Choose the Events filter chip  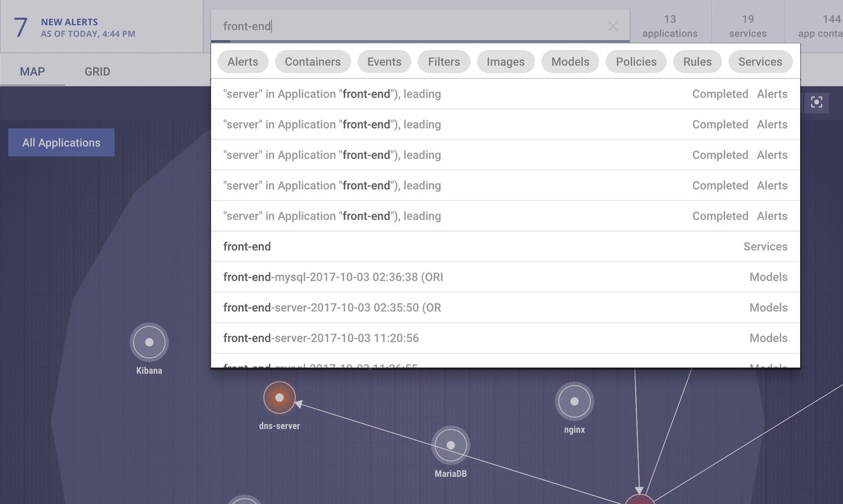tap(384, 61)
